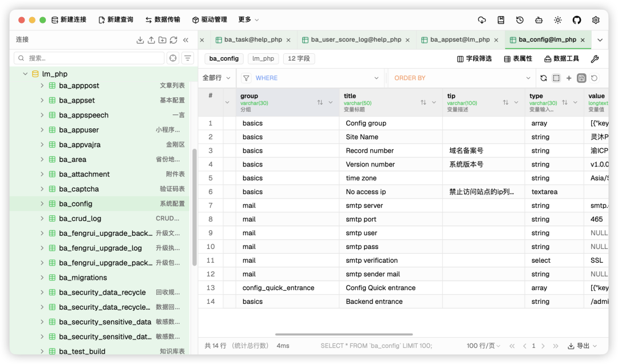Sort by group column arrows
This screenshot has height=364, width=618.
click(x=320, y=102)
